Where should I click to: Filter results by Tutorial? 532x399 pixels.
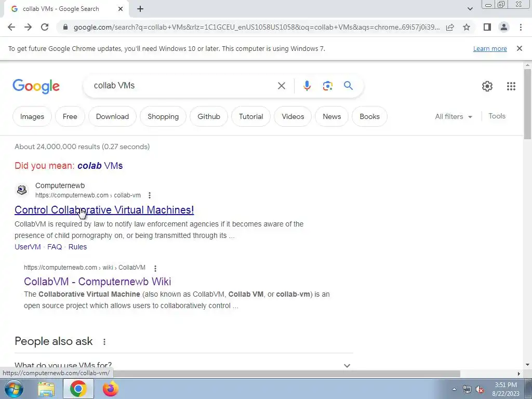251,116
